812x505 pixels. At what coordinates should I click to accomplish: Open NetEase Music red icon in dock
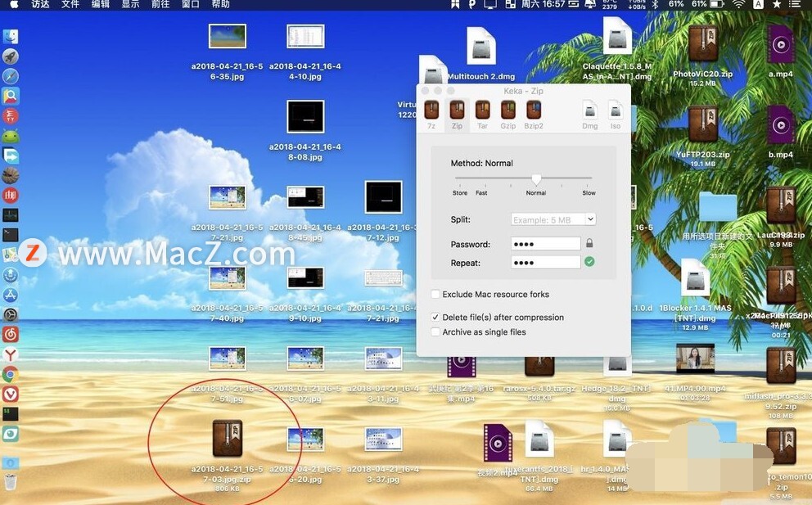[x=11, y=334]
